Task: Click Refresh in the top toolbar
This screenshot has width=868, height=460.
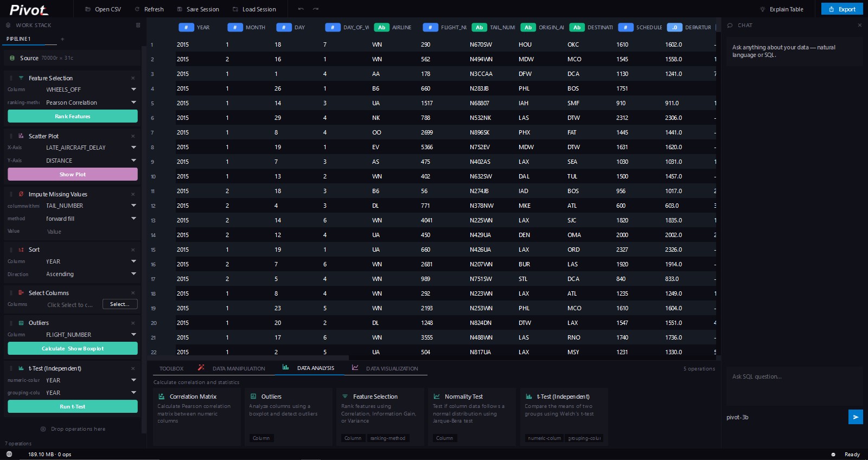Action: [149, 9]
